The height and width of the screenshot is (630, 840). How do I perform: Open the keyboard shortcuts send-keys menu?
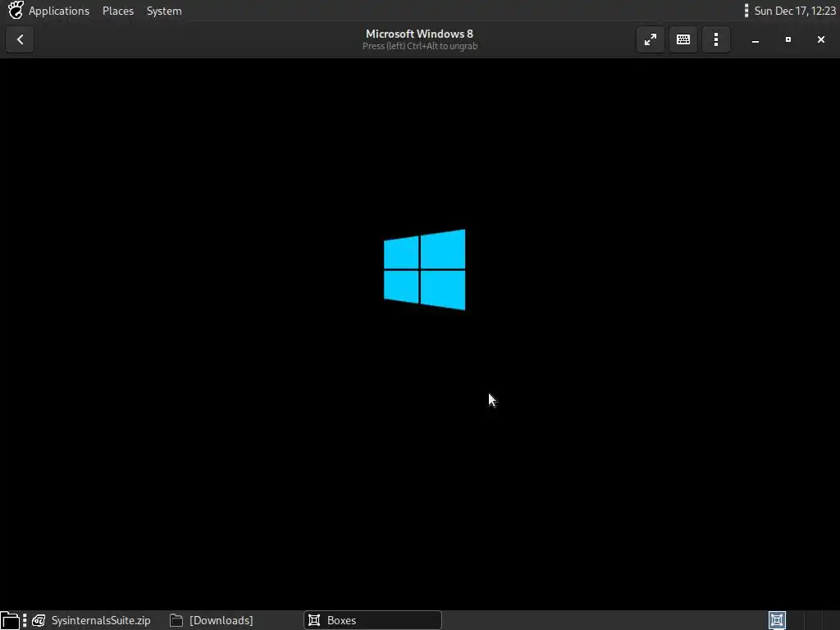click(683, 39)
